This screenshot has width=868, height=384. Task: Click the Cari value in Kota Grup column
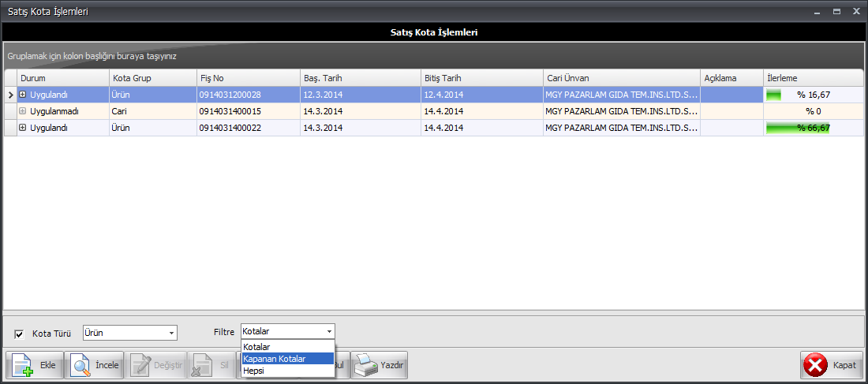pos(153,111)
